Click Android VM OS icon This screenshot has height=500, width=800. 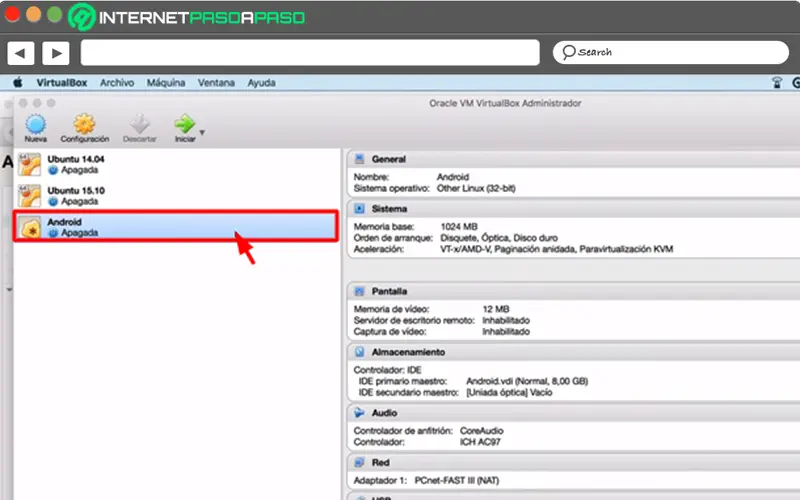[x=31, y=228]
